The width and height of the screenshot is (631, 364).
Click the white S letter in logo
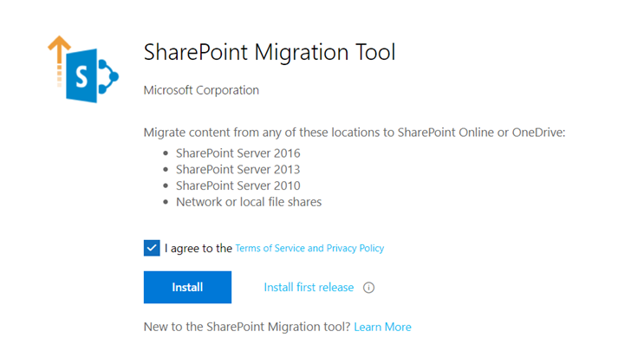click(81, 76)
